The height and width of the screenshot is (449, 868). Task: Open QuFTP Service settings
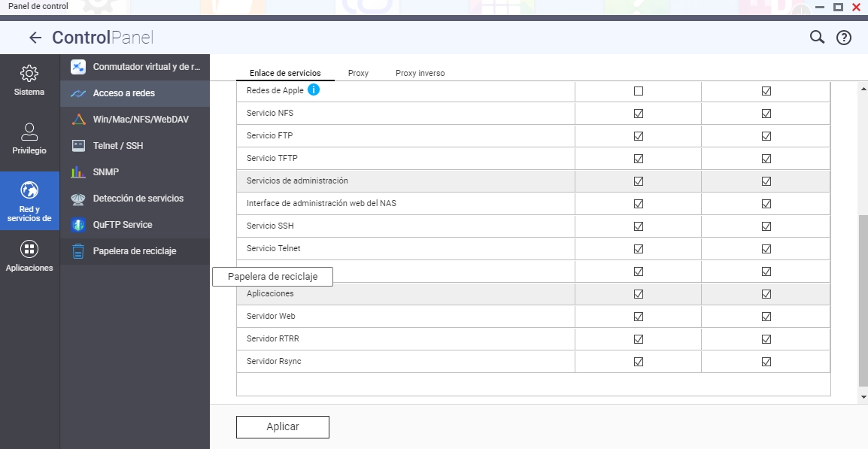pyautogui.click(x=122, y=225)
